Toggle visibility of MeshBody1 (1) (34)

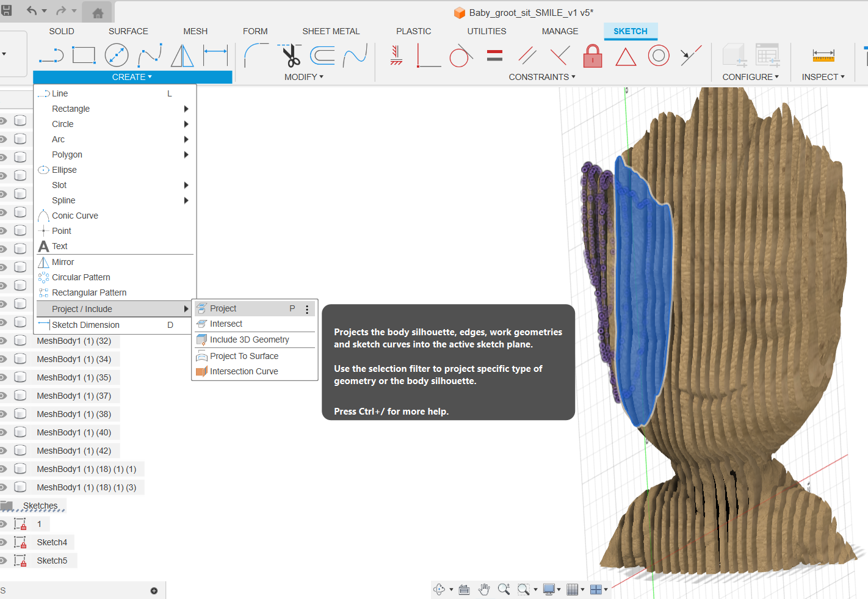3,358
